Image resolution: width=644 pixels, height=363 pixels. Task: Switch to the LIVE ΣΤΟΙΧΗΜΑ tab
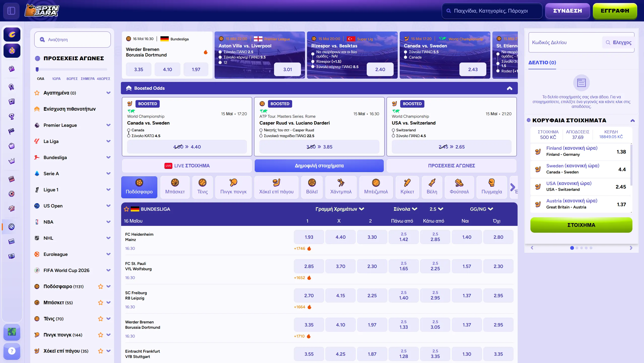[x=187, y=166]
